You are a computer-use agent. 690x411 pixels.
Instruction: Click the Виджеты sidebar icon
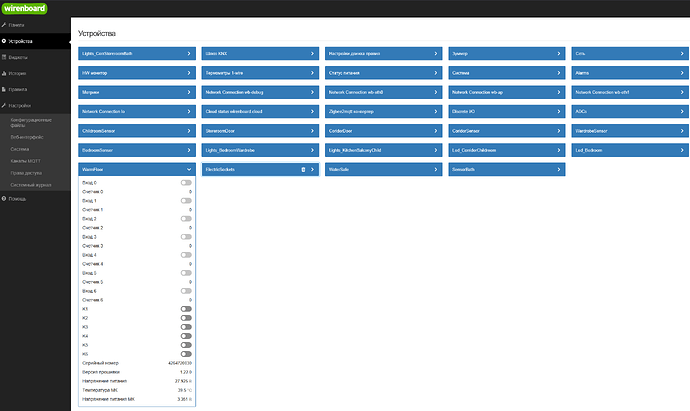(4, 57)
